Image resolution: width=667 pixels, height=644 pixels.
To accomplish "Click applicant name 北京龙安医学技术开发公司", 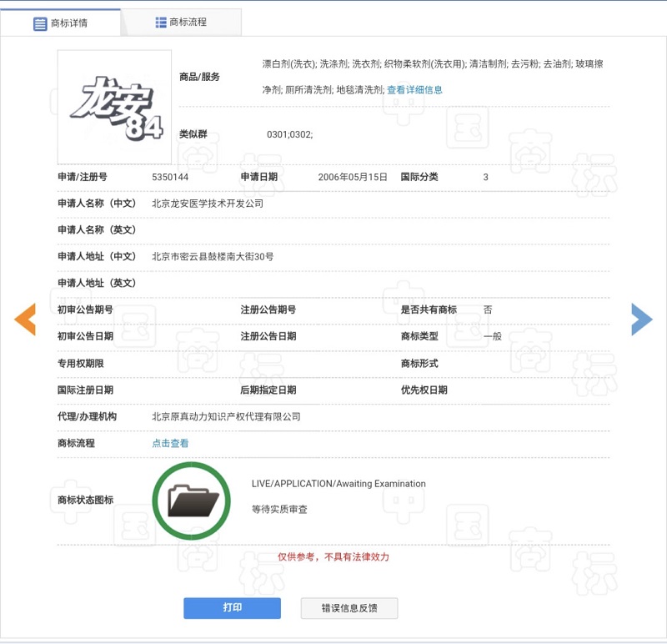I will tap(208, 203).
